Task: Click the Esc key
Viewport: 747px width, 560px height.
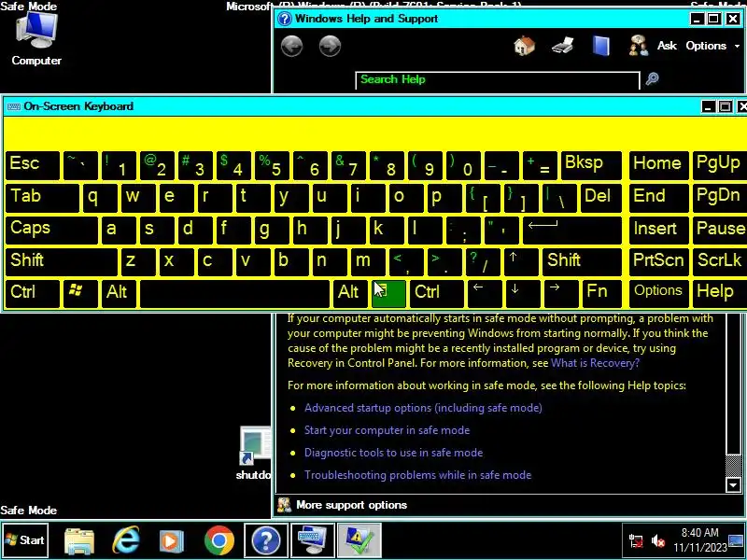Action: [x=33, y=165]
